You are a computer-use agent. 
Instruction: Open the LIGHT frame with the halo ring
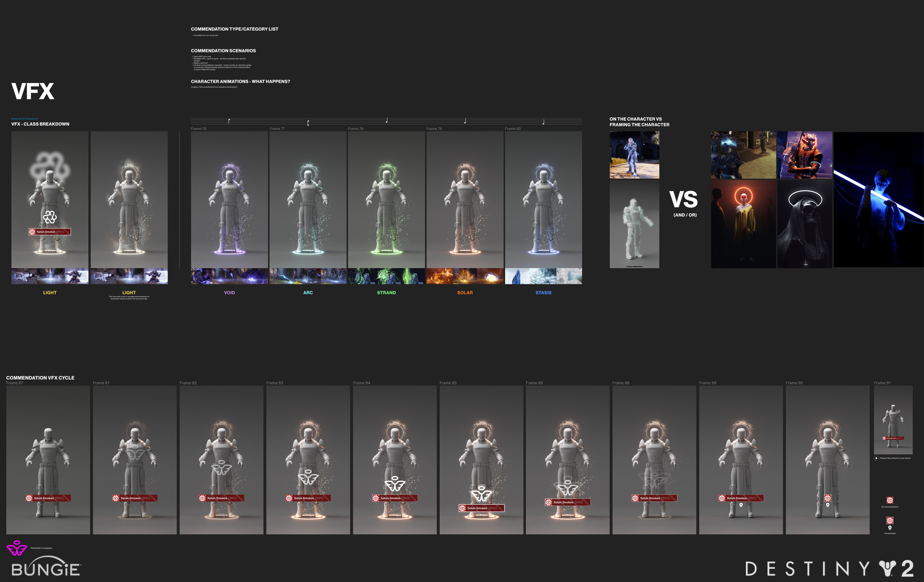(x=129, y=199)
